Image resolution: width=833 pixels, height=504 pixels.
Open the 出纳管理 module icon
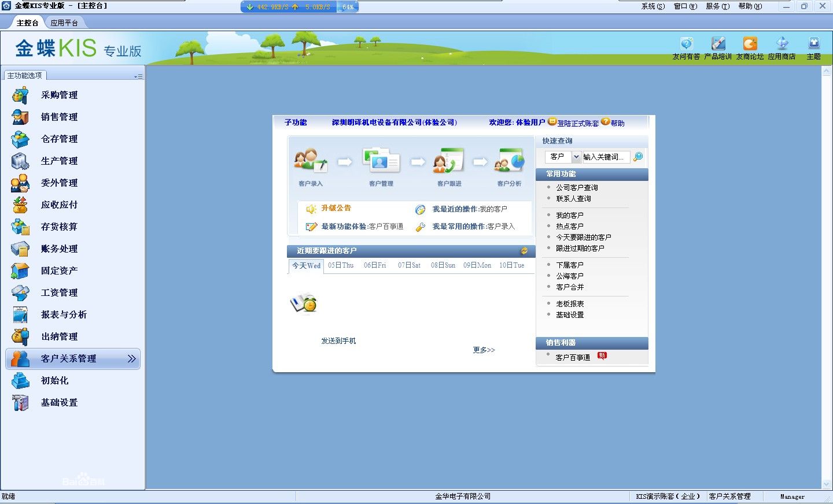coord(20,336)
